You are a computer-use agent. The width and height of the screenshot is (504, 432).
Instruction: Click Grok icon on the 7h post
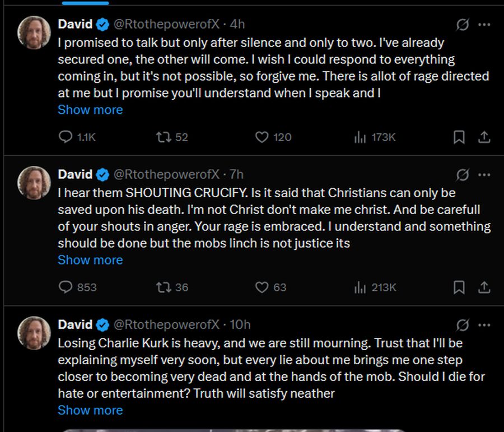(463, 174)
